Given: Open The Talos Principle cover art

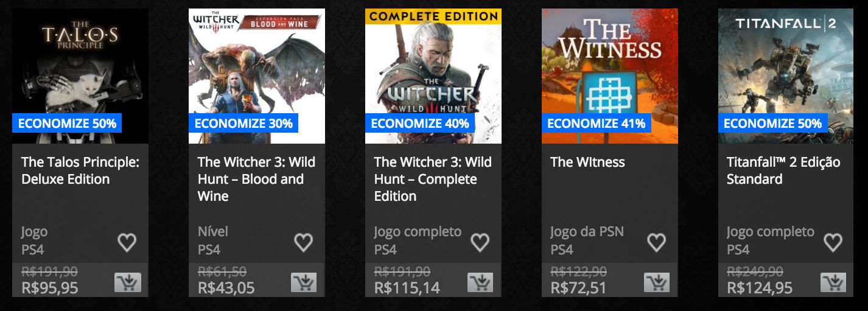Looking at the screenshot, I should 80,76.
